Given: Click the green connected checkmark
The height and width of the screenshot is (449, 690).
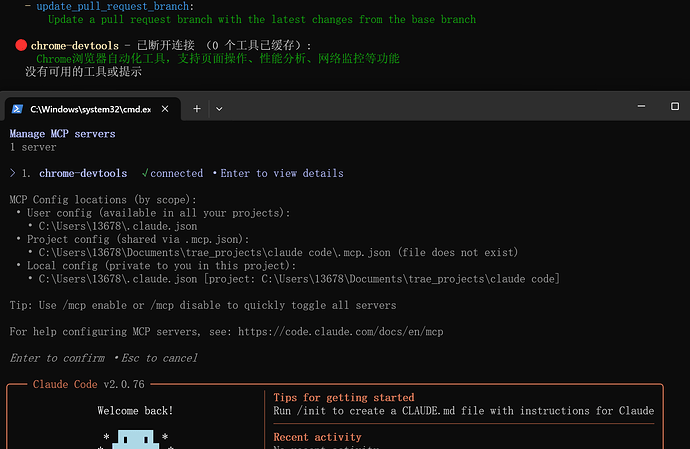Looking at the screenshot, I should tap(146, 173).
